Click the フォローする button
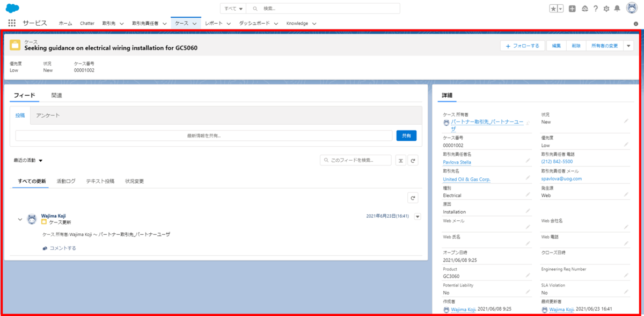 click(523, 46)
